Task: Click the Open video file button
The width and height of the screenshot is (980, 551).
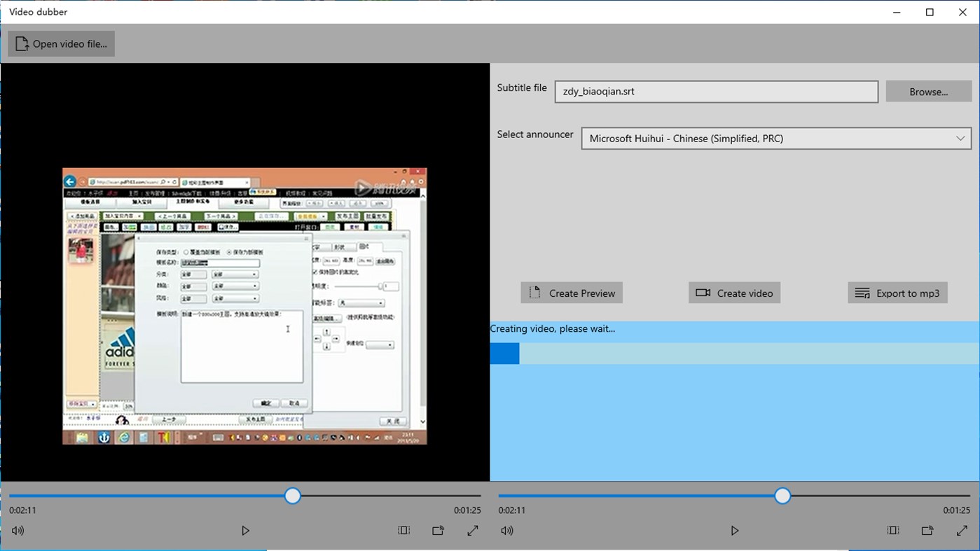Action: pyautogui.click(x=60, y=43)
